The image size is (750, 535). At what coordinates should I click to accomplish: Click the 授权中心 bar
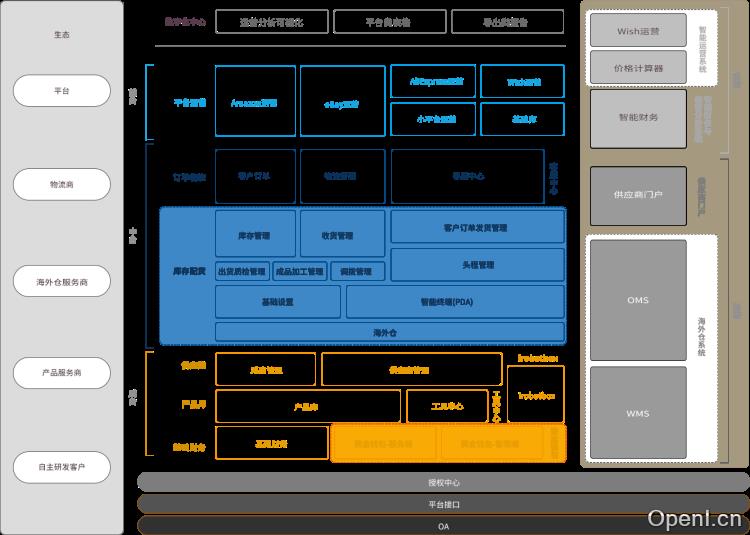point(443,482)
